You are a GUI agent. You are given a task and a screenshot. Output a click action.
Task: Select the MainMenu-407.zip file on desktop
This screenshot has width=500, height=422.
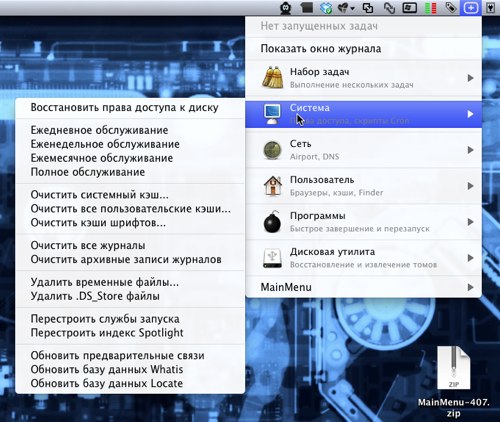coord(454,381)
